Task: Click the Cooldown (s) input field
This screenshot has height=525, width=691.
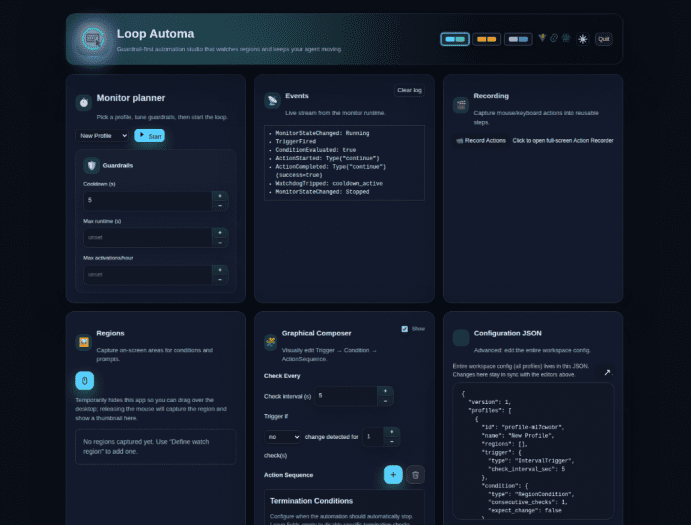Action: (148, 201)
